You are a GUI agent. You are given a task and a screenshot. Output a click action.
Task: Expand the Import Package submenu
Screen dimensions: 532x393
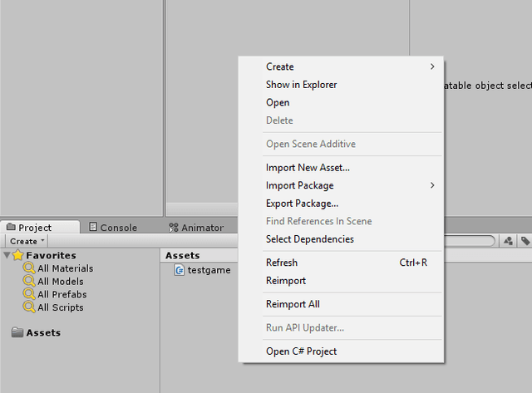[349, 185]
